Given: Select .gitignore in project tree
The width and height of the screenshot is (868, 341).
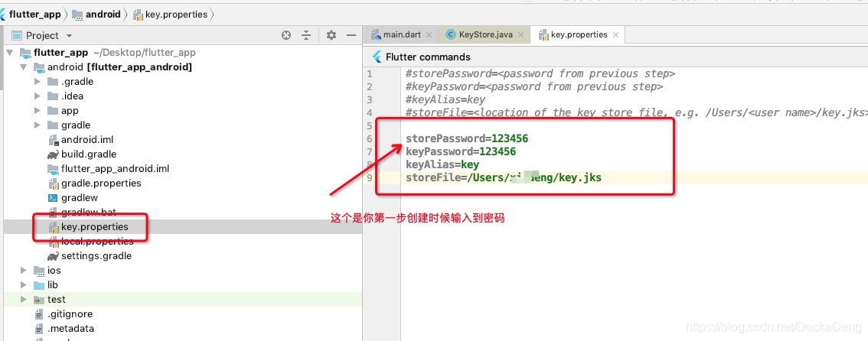Looking at the screenshot, I should (x=70, y=314).
